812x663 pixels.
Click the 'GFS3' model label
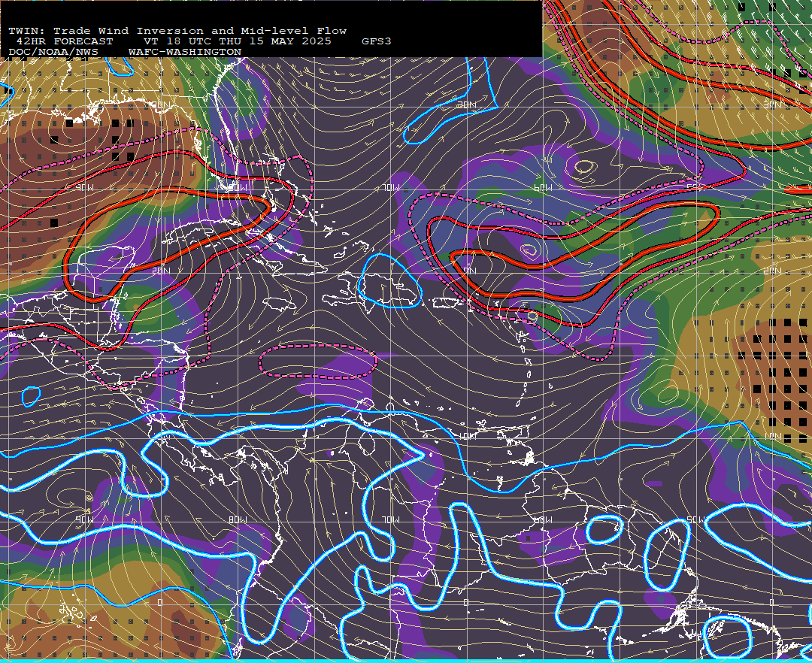(x=377, y=41)
